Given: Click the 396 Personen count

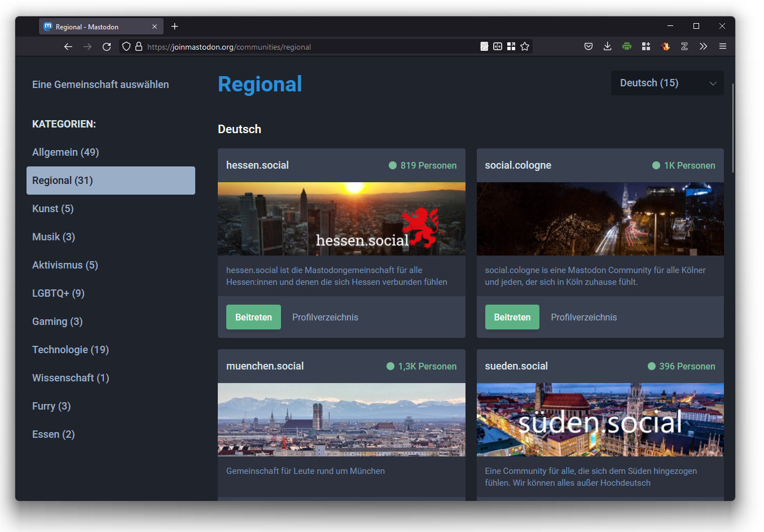Looking at the screenshot, I should (x=682, y=366).
